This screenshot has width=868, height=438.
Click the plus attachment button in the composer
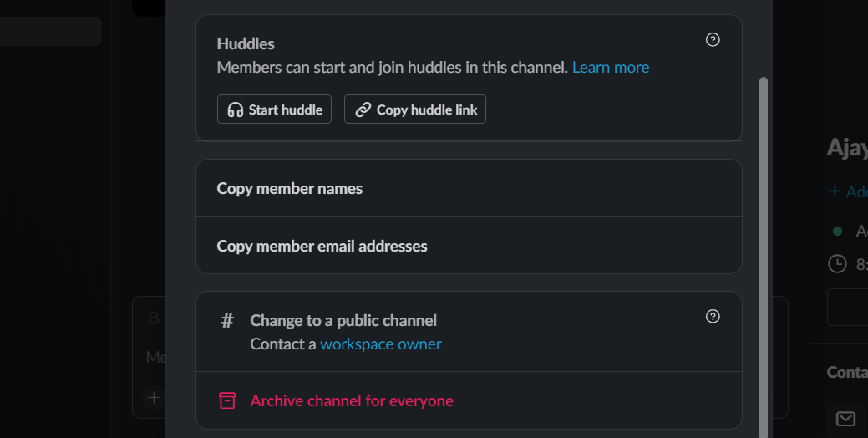pos(154,397)
